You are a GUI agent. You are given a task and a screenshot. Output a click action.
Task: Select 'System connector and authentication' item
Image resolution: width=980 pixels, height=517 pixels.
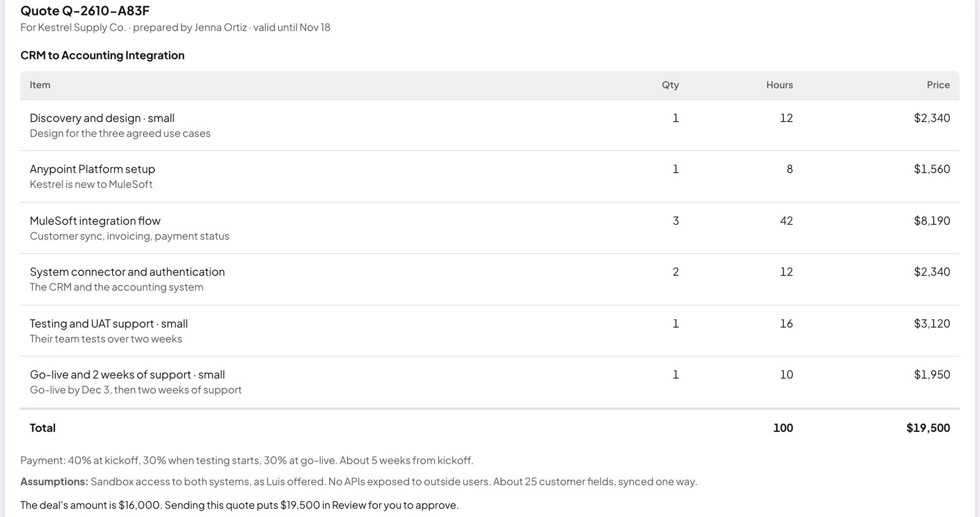coord(127,272)
